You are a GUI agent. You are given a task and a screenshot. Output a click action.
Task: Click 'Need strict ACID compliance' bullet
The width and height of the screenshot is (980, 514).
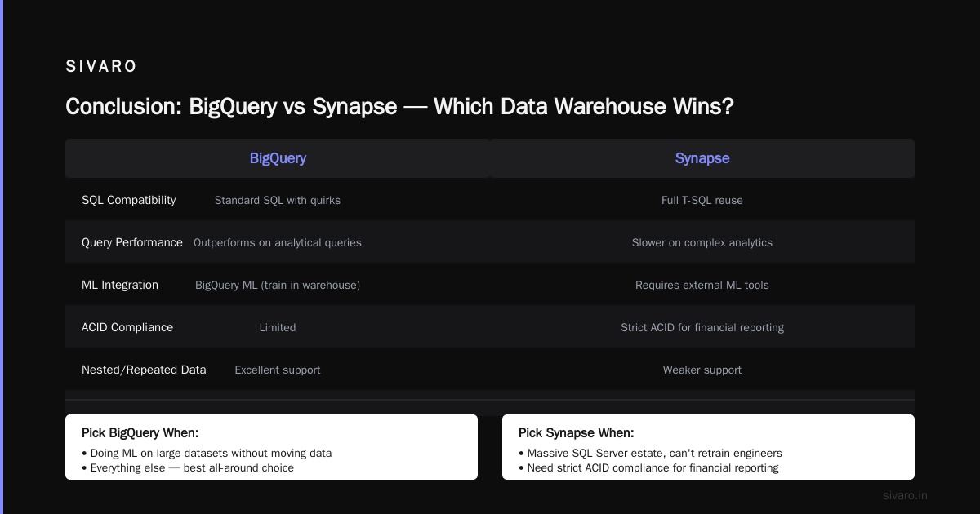coord(648,467)
